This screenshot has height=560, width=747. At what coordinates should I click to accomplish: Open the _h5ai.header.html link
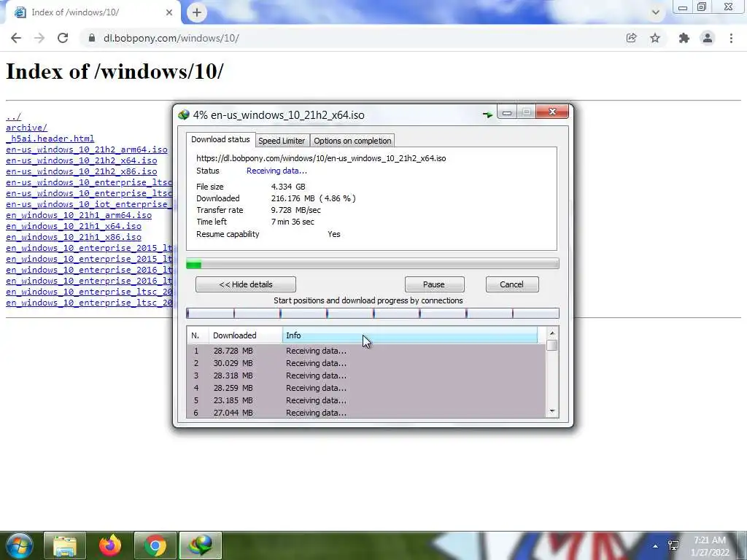[50, 139]
